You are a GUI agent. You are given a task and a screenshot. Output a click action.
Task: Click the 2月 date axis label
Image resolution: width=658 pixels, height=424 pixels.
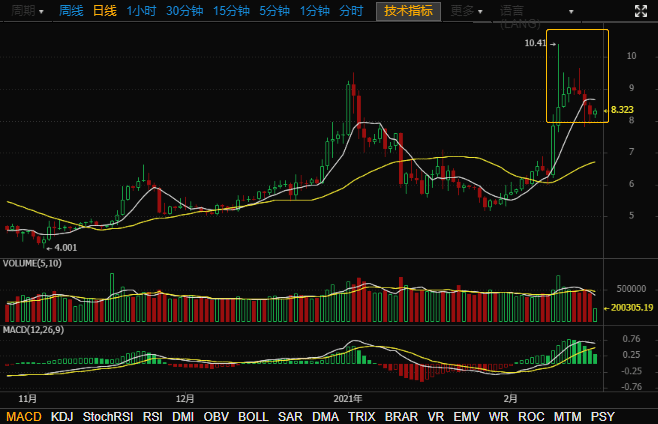(x=510, y=398)
